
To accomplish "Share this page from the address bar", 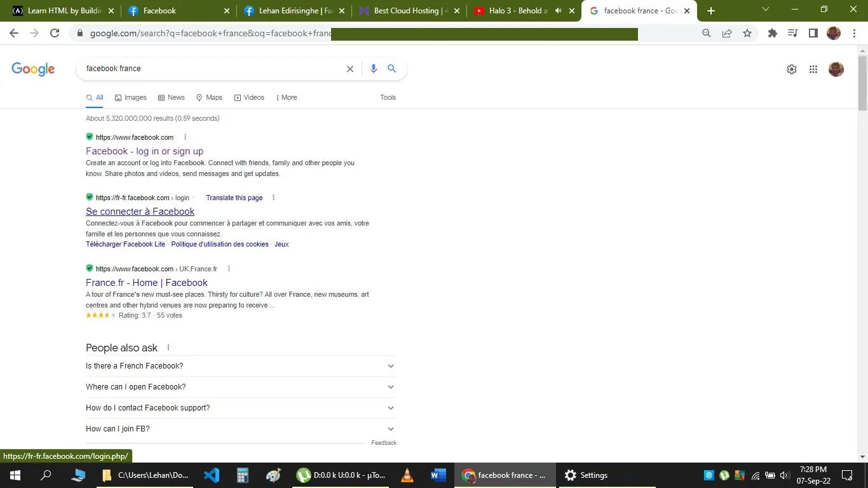I will pos(727,33).
